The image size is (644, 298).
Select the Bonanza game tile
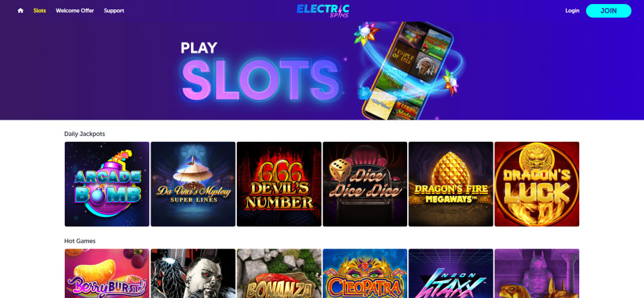[x=279, y=274]
